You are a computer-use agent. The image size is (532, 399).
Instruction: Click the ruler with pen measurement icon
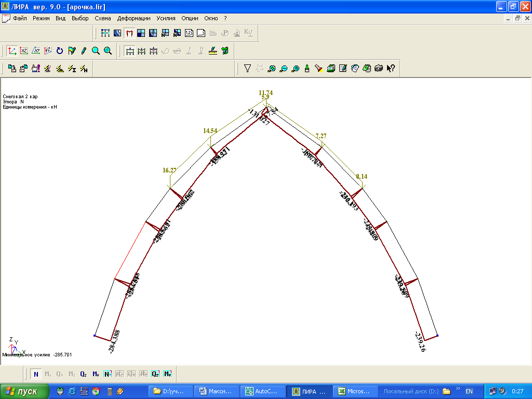[x=212, y=51]
